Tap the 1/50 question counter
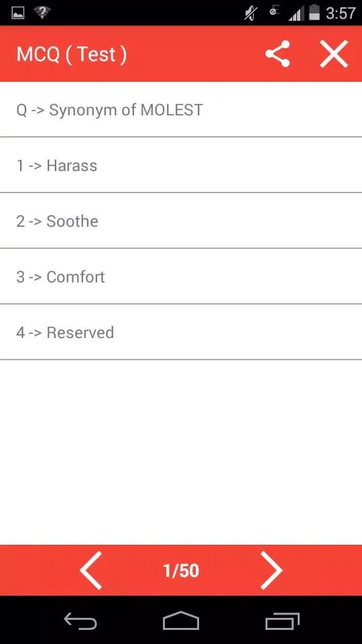The height and width of the screenshot is (644, 362). point(181,570)
